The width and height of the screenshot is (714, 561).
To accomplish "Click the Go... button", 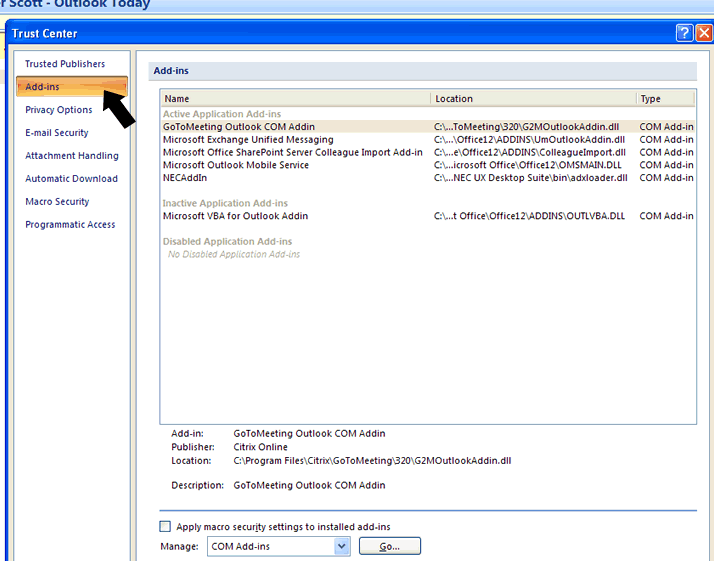I will click(390, 546).
